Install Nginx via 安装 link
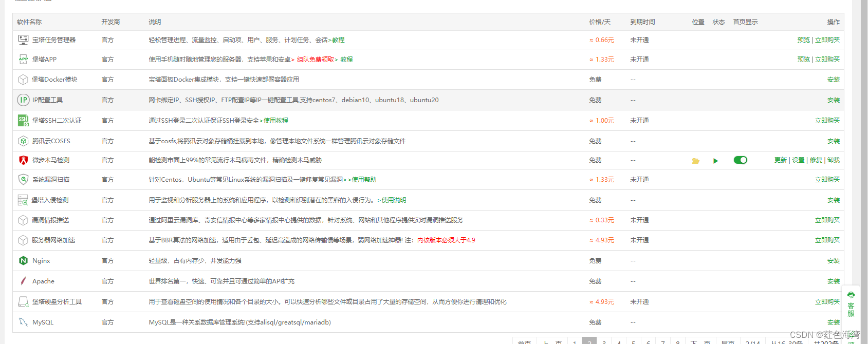This screenshot has height=344, width=868. tap(834, 261)
